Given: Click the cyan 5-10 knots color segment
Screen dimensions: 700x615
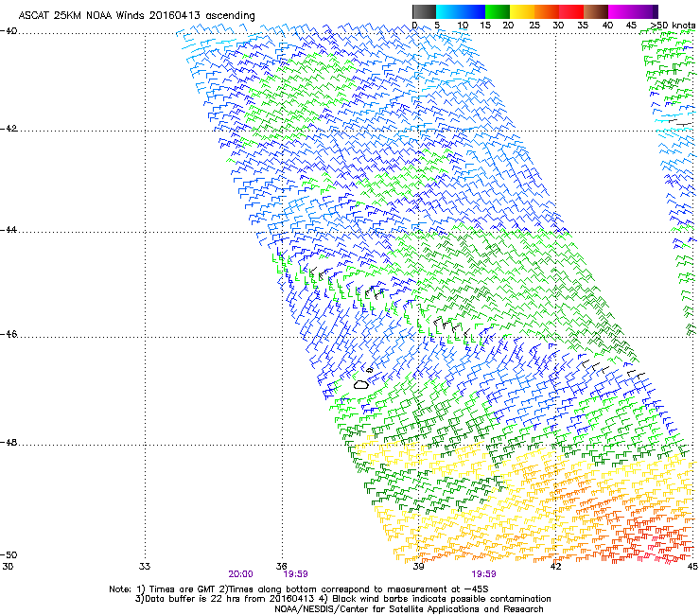Looking at the screenshot, I should click(448, 11).
